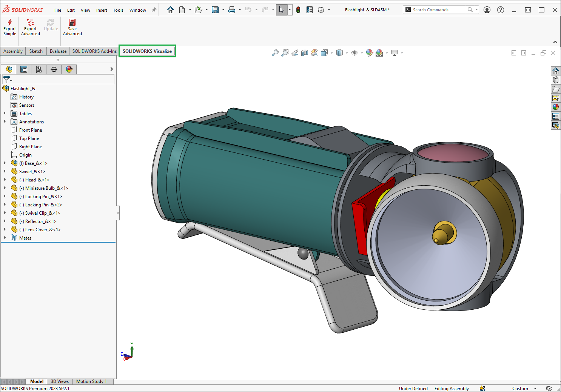
Task: Open the DisplayManager tab in the feature panel
Action: tap(69, 69)
